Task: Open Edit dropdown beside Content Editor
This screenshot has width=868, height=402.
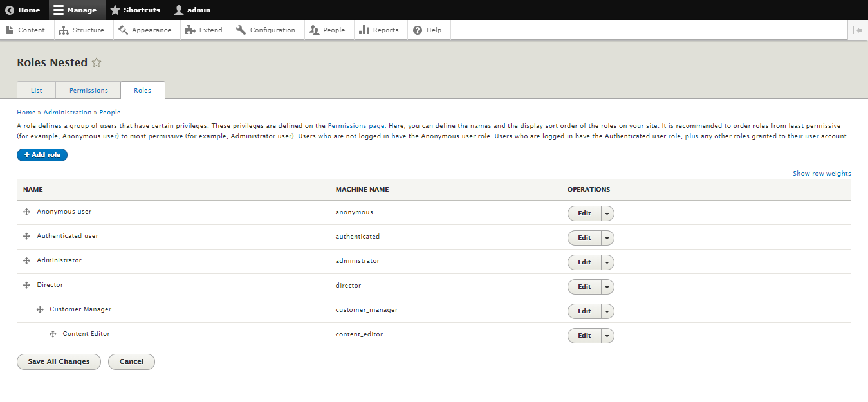Action: pos(607,335)
